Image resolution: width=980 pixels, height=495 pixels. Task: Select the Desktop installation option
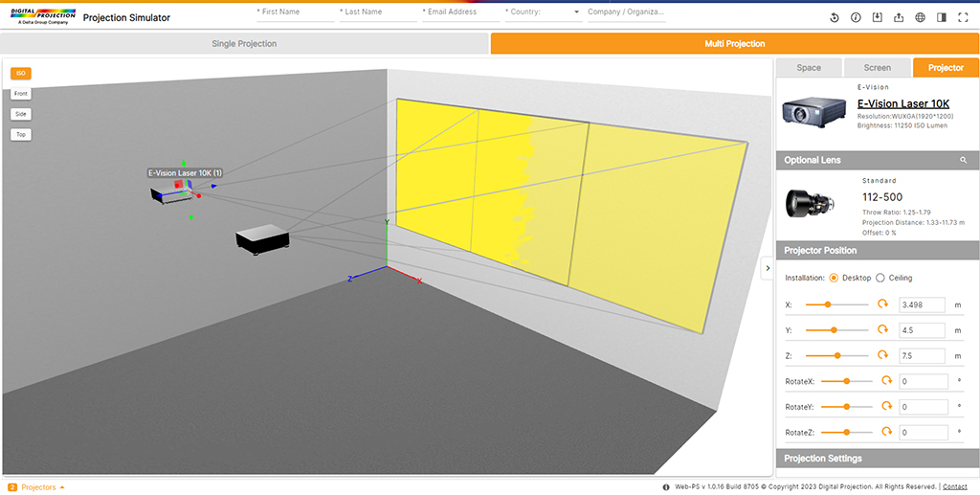[834, 278]
